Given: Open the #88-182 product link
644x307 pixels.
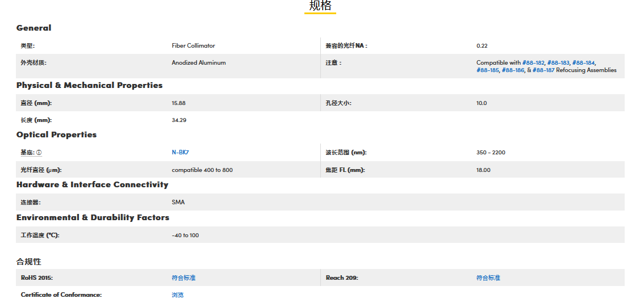Looking at the screenshot, I should click(x=533, y=63).
